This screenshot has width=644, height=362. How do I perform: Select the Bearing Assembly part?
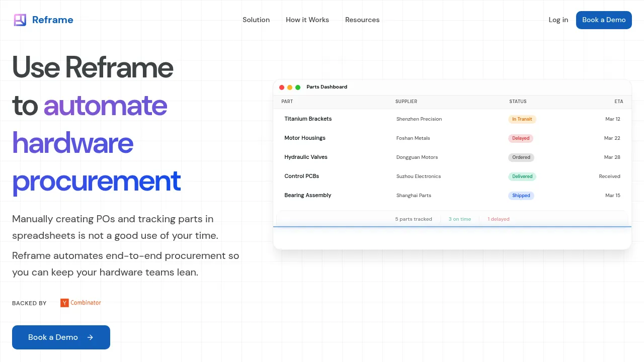[308, 196]
